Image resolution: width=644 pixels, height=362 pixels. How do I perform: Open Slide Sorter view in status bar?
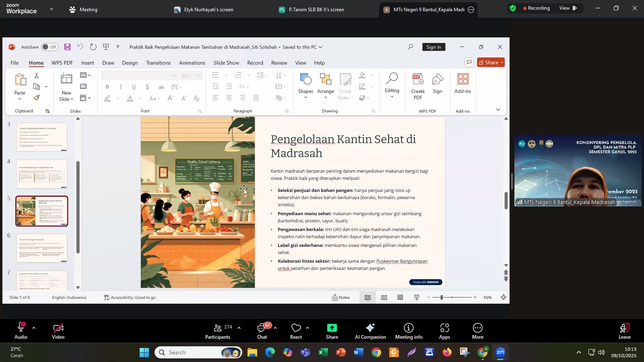click(x=384, y=298)
